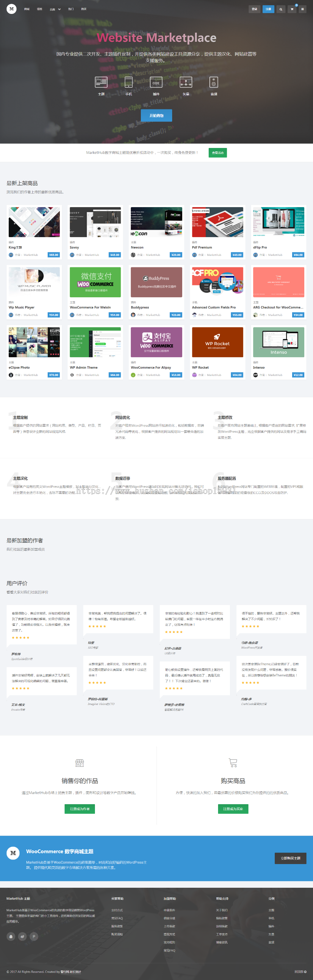Image resolution: width=313 pixels, height=980 pixels.
Task: Click the blue 注册 register button
Action: [x=268, y=9]
